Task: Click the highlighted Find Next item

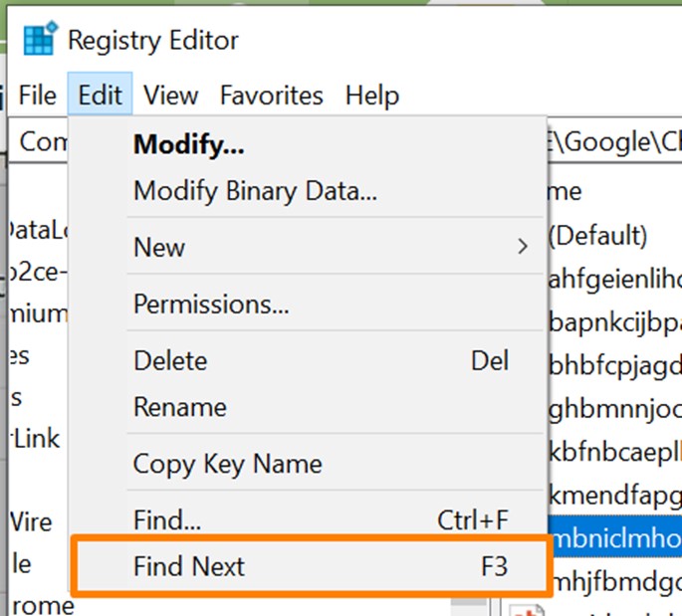Action: click(189, 566)
